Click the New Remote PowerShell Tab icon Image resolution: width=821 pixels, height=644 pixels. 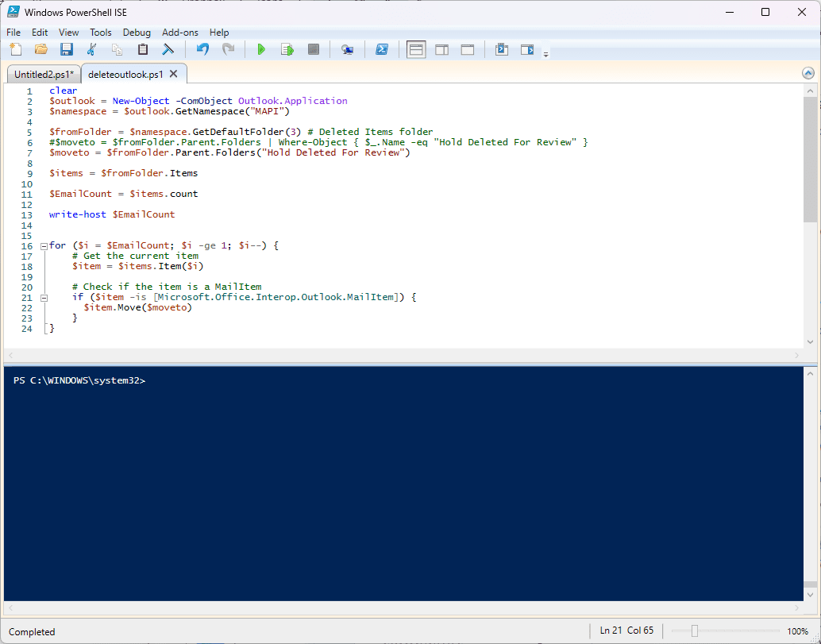(347, 49)
